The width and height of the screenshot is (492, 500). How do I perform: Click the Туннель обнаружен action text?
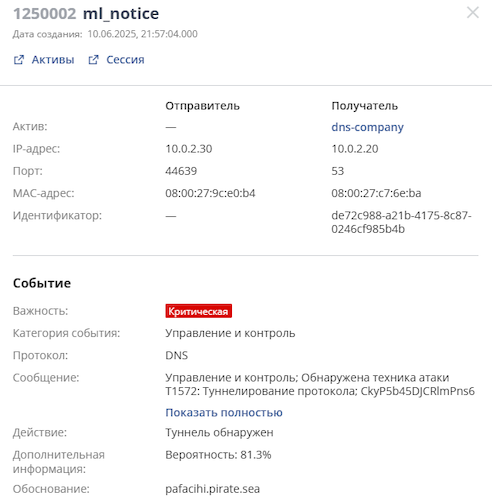219,432
